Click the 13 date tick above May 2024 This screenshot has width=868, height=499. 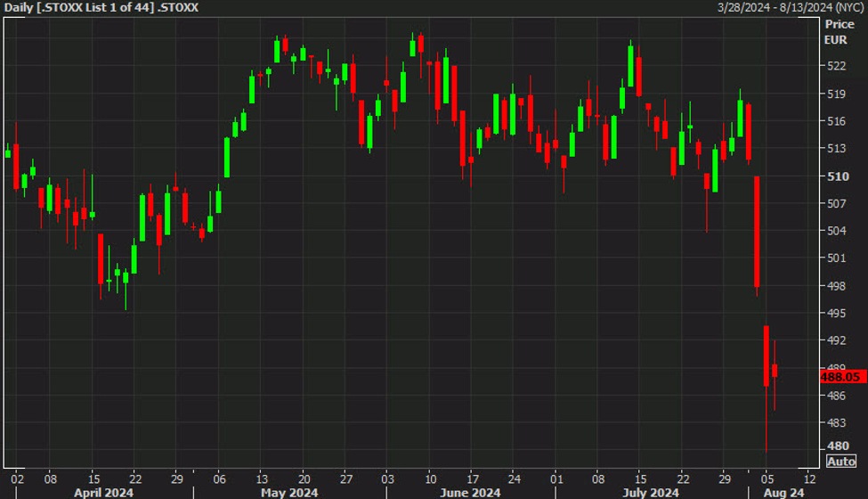[262, 479]
